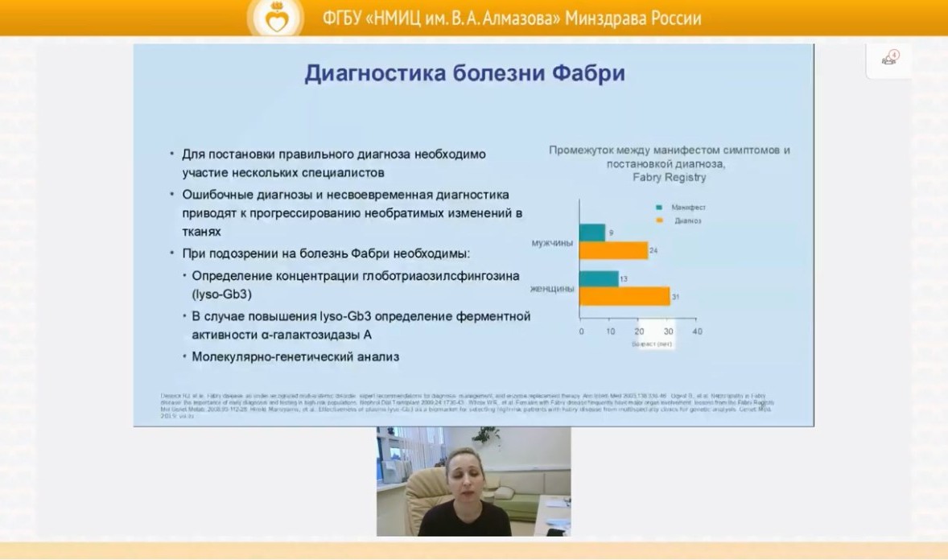Open the participants icon with badge 4
The height and width of the screenshot is (560, 948).
tap(888, 58)
